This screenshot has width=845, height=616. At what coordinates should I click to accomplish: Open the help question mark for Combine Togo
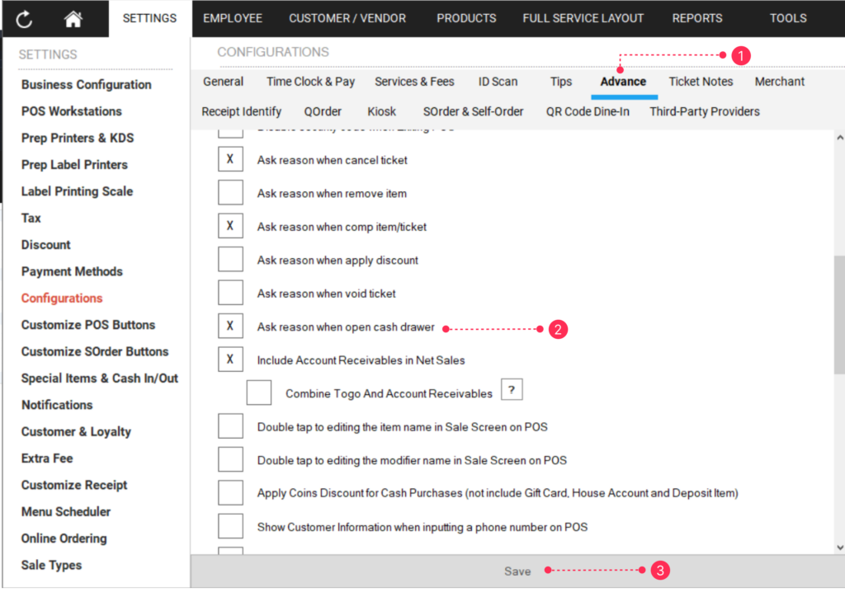click(512, 388)
